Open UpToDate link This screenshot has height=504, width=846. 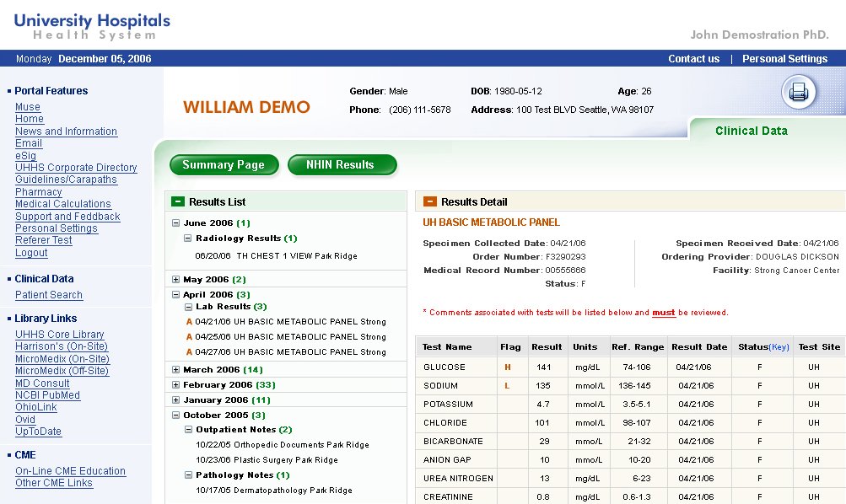click(x=38, y=432)
